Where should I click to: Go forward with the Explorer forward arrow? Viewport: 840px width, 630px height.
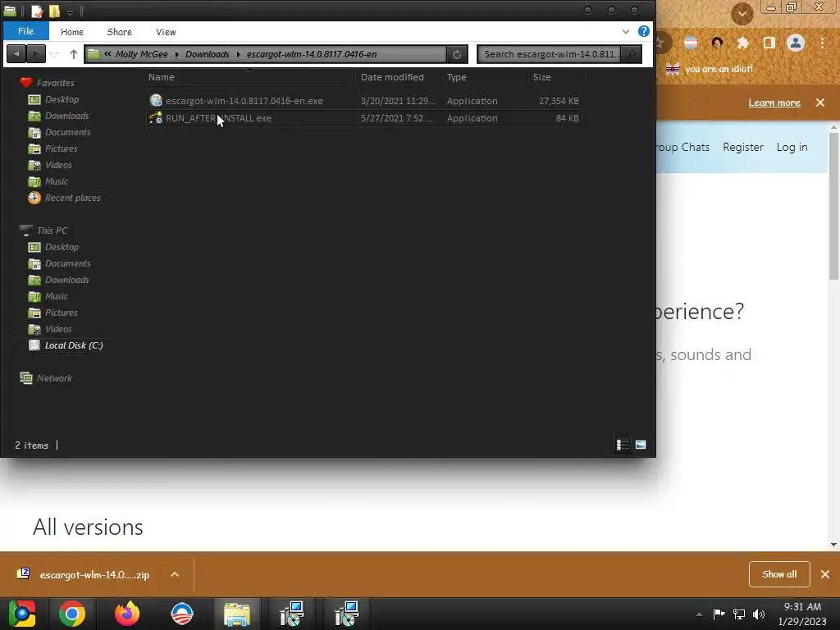35,54
